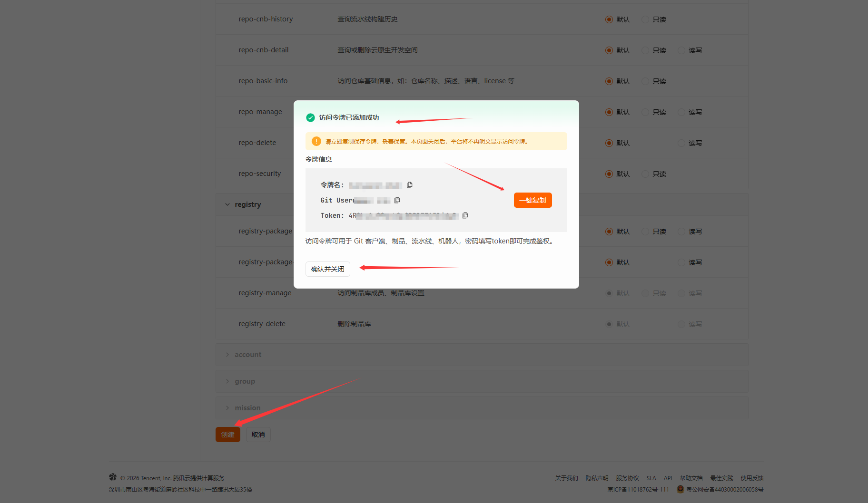
Task: Open the 隐私声明 privacy statement link
Action: [597, 478]
